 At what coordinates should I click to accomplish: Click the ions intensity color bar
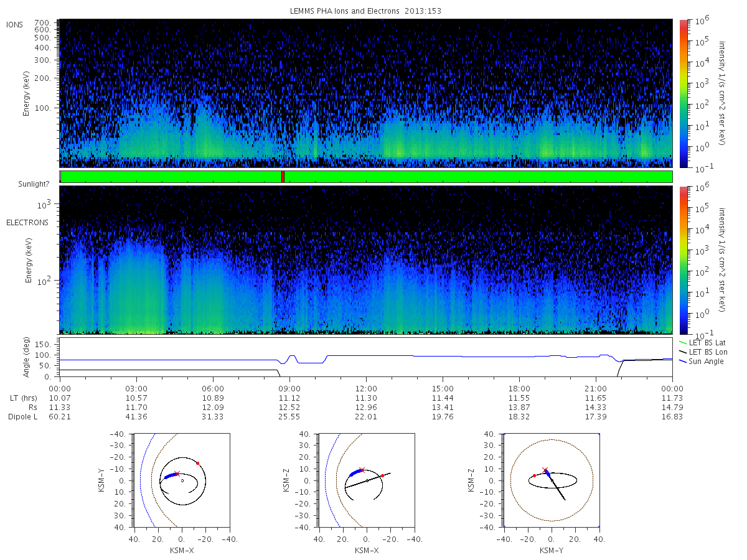click(683, 93)
